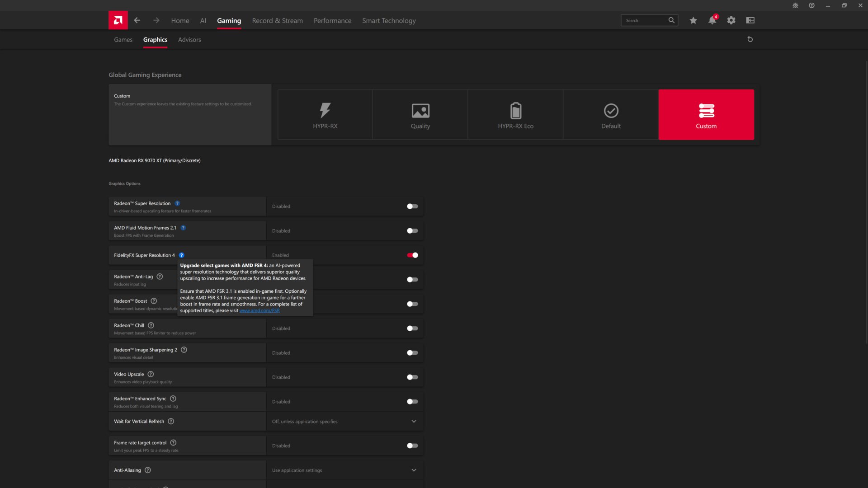The image size is (868, 488).
Task: Click help icon for Frame rate target control
Action: pos(173,443)
